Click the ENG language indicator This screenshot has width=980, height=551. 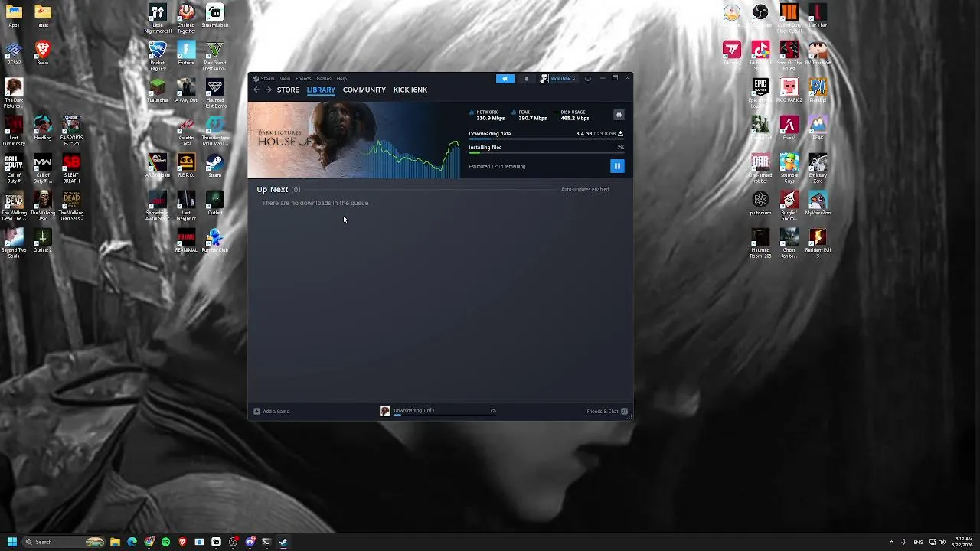coord(918,542)
